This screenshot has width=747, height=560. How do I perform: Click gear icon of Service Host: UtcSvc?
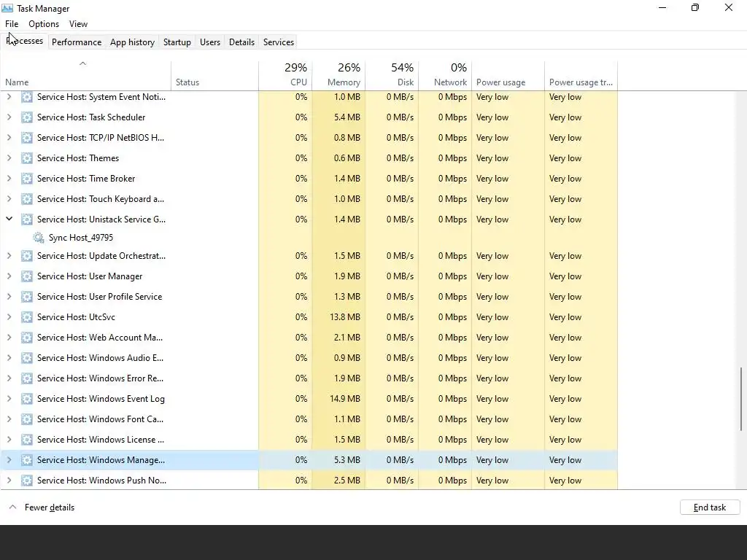tap(27, 317)
